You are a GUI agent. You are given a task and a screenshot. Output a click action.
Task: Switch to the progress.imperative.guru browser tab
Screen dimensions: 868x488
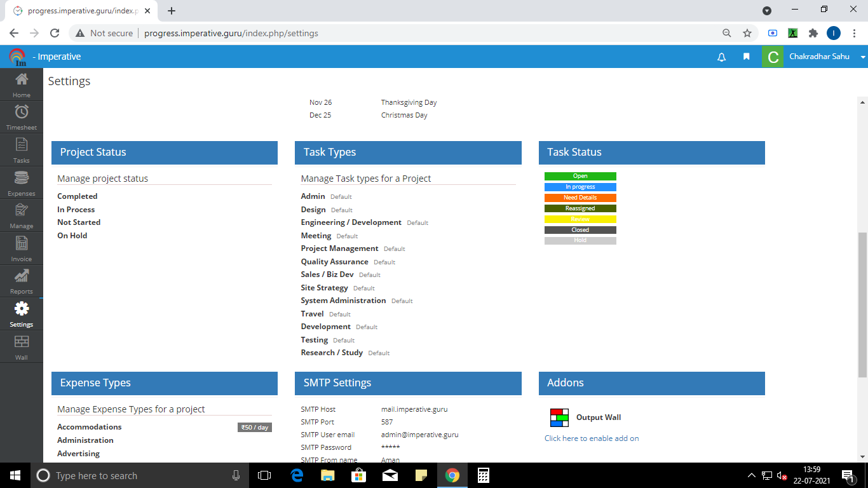[x=81, y=11]
